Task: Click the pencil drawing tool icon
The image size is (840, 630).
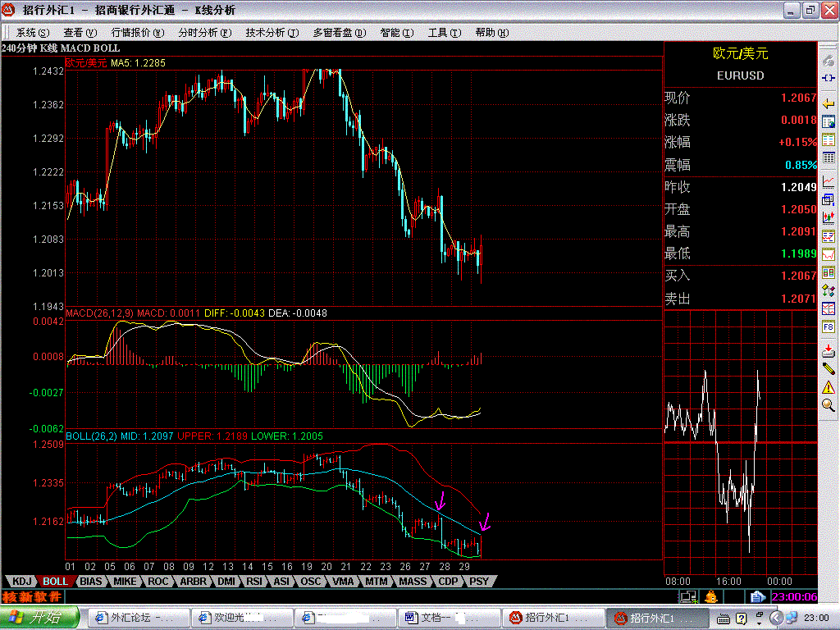Action: point(829,367)
